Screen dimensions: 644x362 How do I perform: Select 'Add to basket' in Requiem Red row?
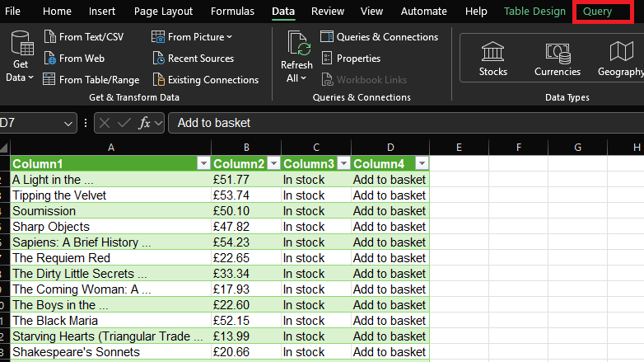coord(390,258)
